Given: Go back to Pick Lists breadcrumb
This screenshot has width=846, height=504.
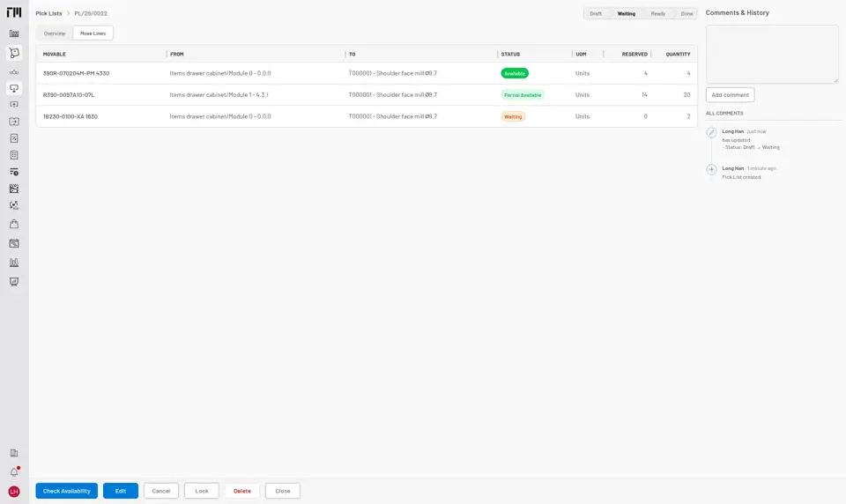Looking at the screenshot, I should (x=49, y=13).
